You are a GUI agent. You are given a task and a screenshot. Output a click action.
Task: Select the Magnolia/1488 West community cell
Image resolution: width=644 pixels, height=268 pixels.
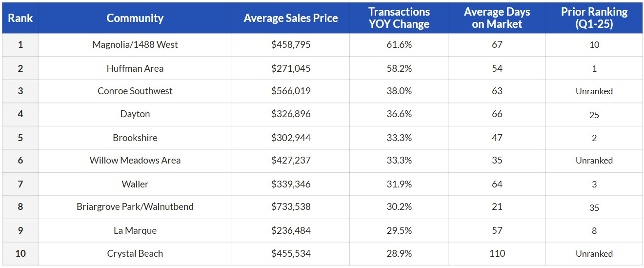pos(135,44)
